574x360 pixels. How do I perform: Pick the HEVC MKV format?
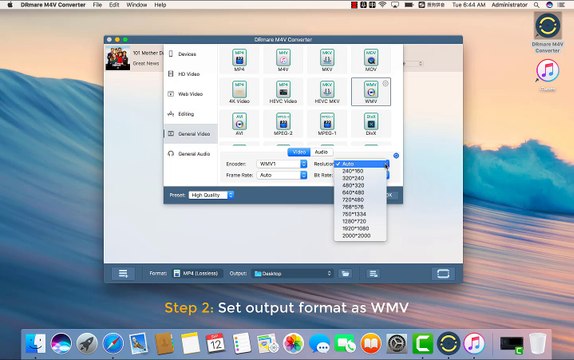(327, 92)
